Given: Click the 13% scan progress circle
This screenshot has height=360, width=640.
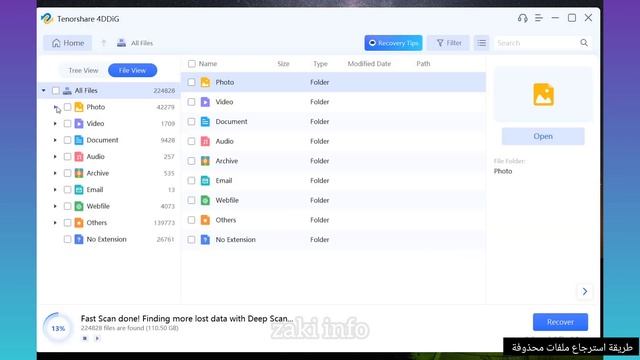Looking at the screenshot, I should coord(58,328).
